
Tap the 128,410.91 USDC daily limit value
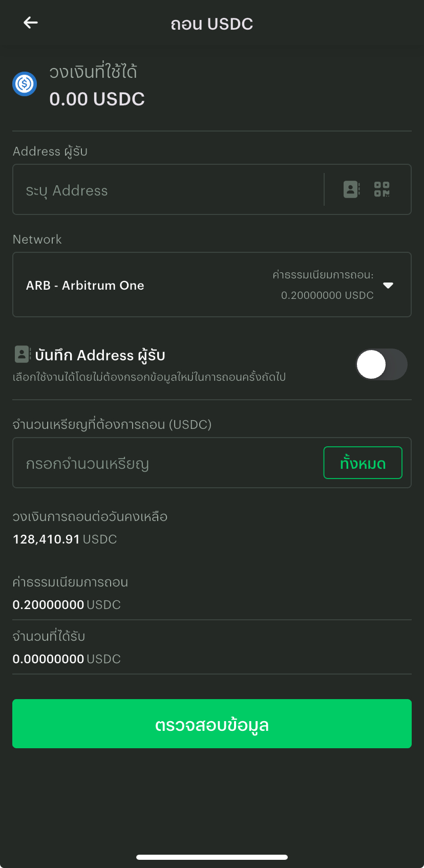coord(65,539)
